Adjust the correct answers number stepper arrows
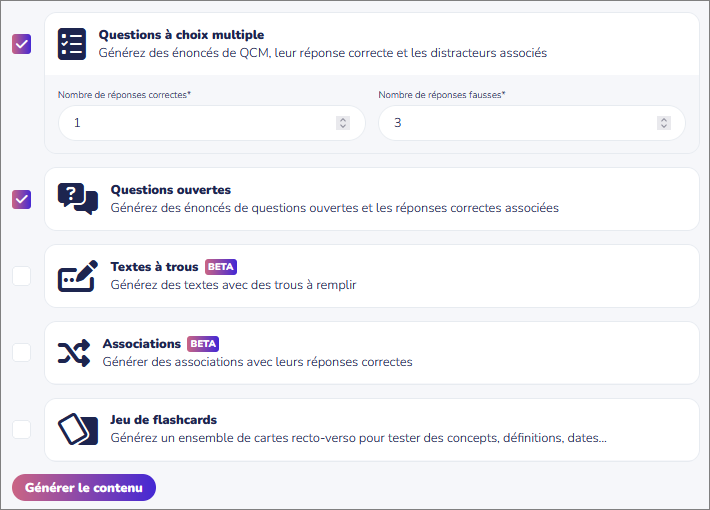The width and height of the screenshot is (710, 510). click(343, 123)
